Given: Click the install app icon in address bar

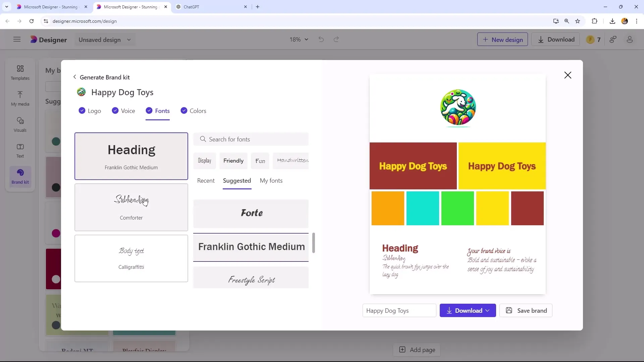Looking at the screenshot, I should pyautogui.click(x=556, y=21).
